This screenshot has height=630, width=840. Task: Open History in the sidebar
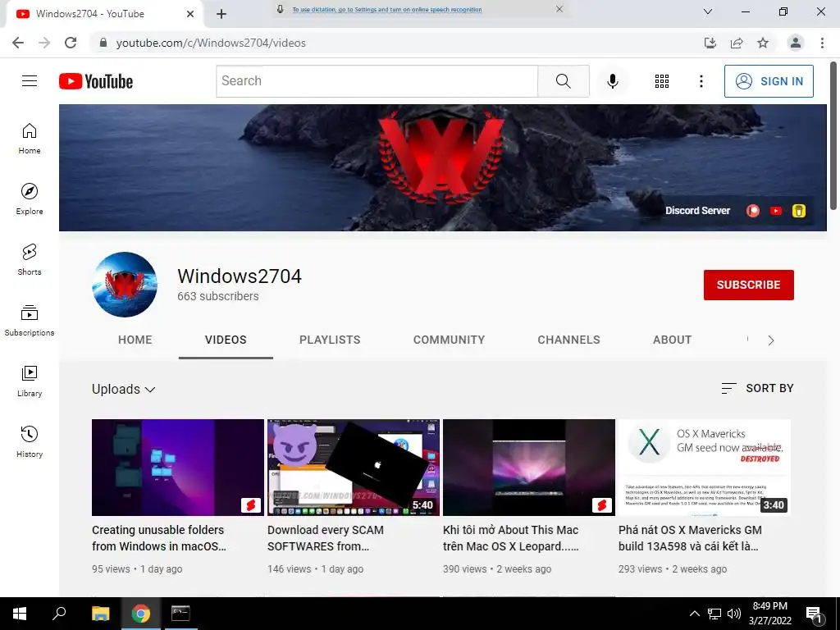(x=30, y=441)
